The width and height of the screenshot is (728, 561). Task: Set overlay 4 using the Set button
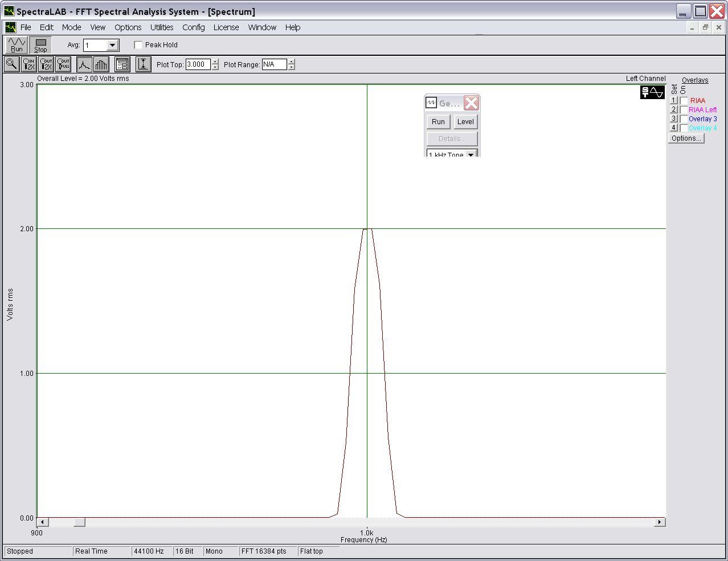click(x=673, y=128)
